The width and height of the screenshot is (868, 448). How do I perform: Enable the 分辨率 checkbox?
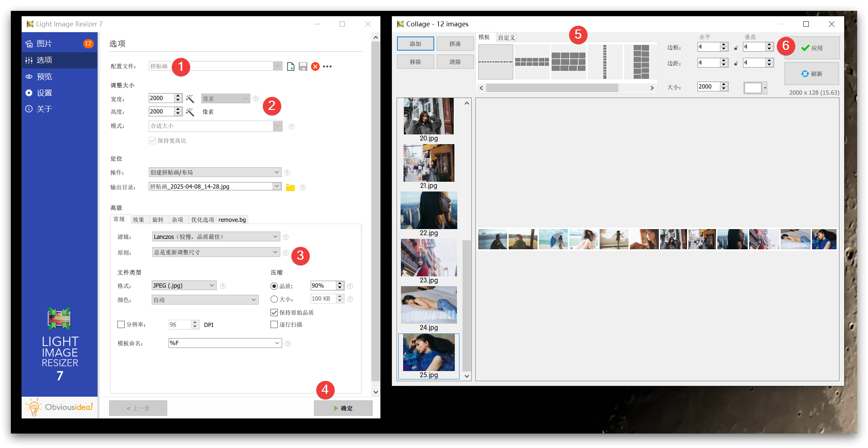click(121, 324)
